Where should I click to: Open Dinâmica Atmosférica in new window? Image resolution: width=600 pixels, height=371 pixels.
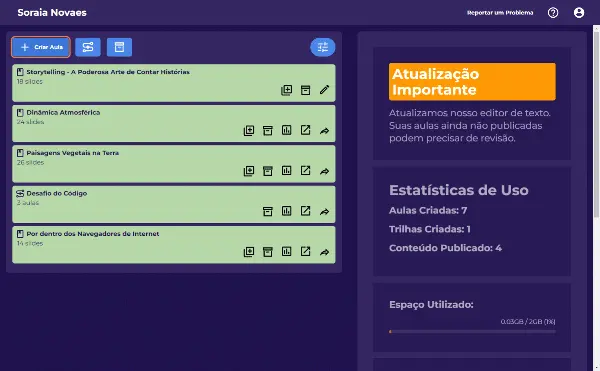tap(305, 130)
